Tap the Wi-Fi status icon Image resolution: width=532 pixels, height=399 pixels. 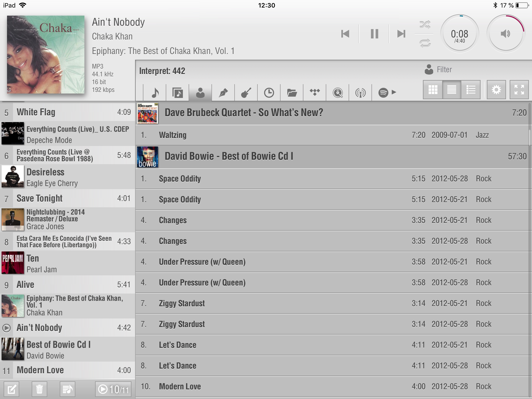coord(23,5)
